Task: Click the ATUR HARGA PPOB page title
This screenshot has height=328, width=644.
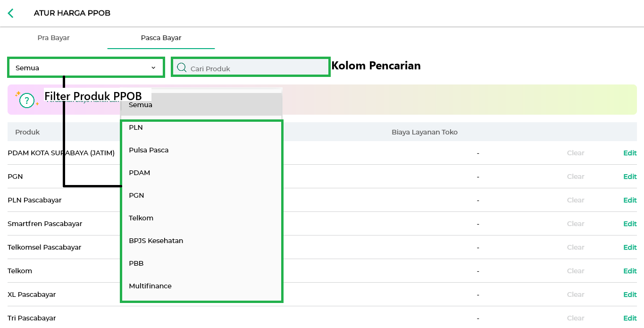Action: (72, 13)
